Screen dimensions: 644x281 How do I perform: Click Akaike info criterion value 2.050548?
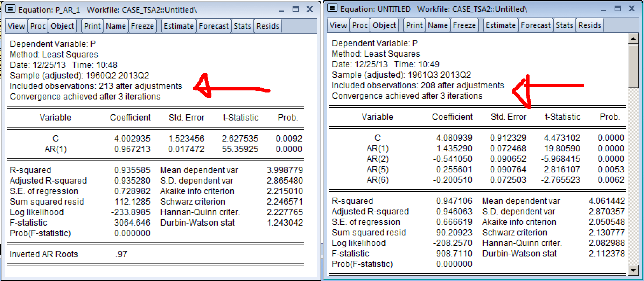tap(607, 222)
